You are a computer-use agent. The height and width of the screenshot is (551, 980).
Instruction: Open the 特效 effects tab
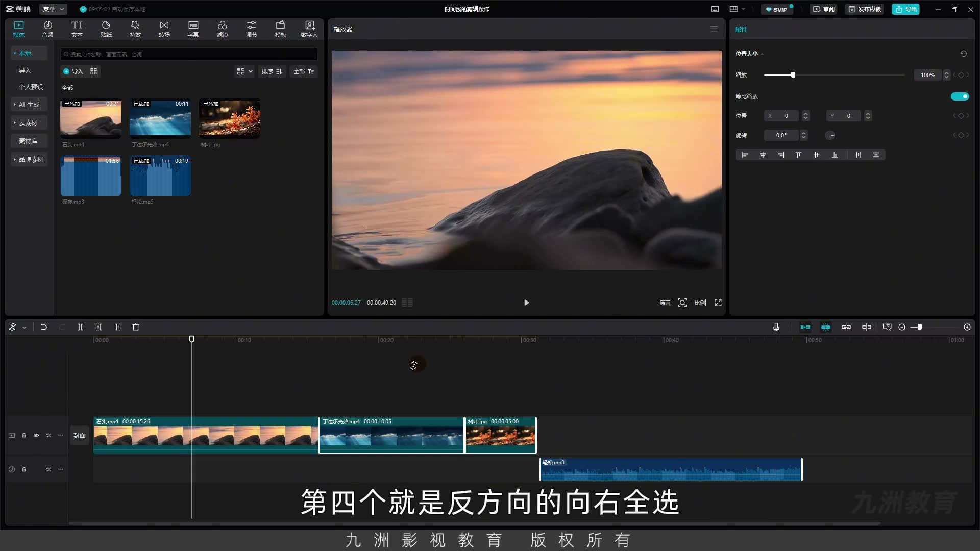tap(135, 29)
